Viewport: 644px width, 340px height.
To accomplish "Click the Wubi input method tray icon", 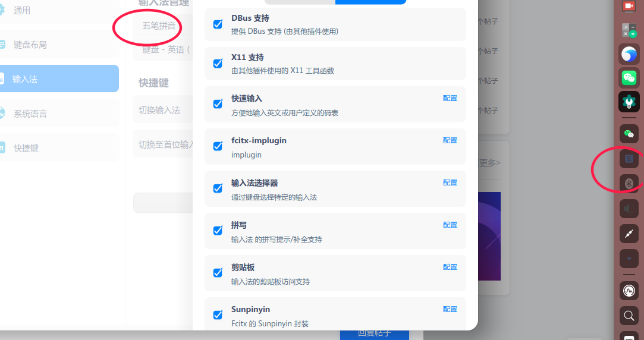I will [629, 159].
